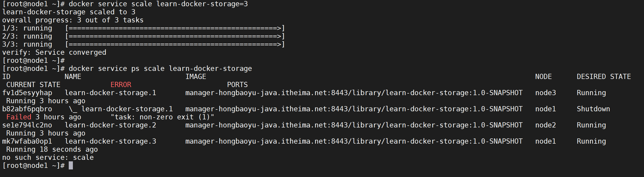
Task: Click the node3 entry in NODE column
Action: coord(545,93)
